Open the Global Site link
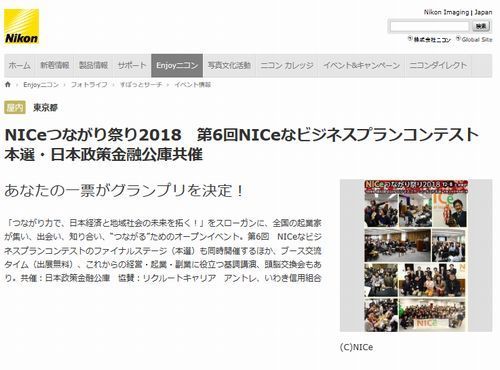This screenshot has width=500, height=370. pyautogui.click(x=474, y=39)
